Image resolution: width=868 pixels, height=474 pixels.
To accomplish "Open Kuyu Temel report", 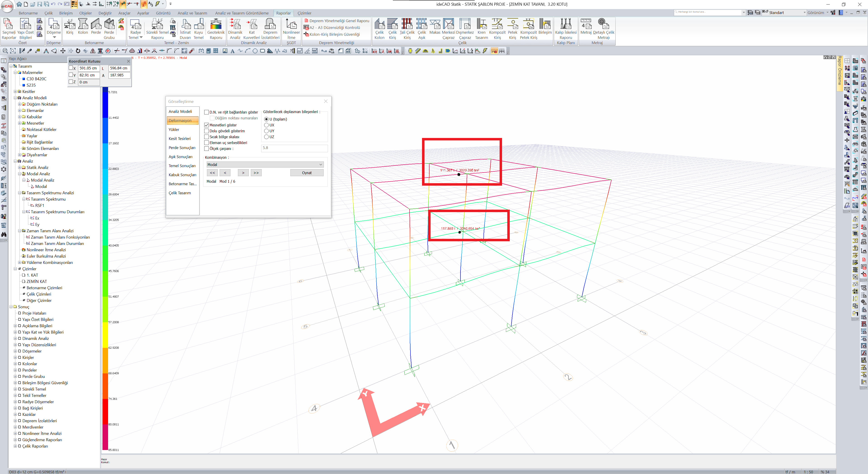I will click(199, 29).
